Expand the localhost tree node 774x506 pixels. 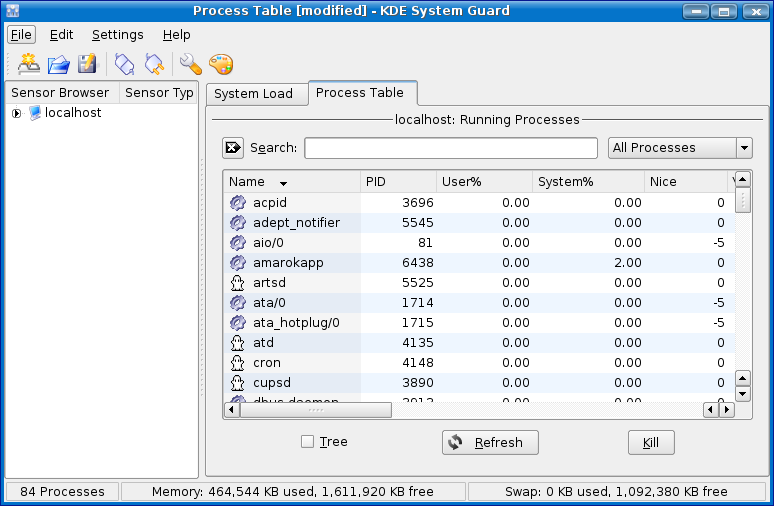tap(16, 114)
